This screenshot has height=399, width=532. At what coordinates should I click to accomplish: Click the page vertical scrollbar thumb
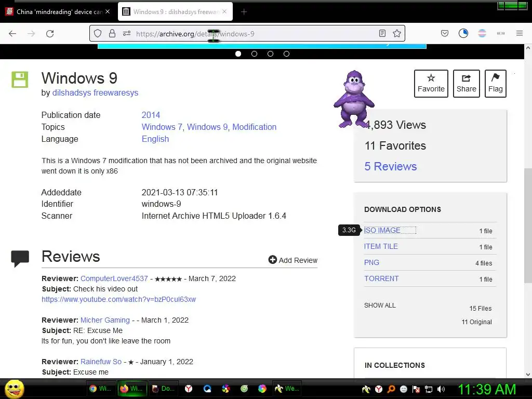[528, 225]
